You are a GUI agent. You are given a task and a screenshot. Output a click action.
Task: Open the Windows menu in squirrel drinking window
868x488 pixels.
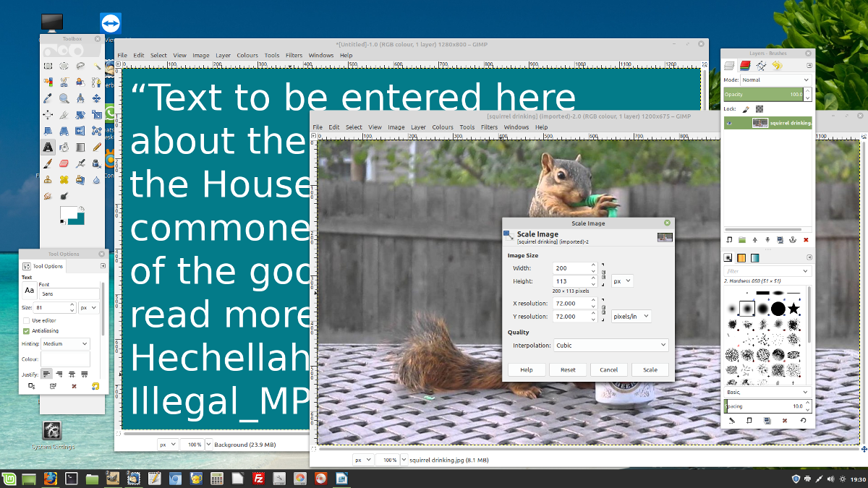(x=516, y=127)
